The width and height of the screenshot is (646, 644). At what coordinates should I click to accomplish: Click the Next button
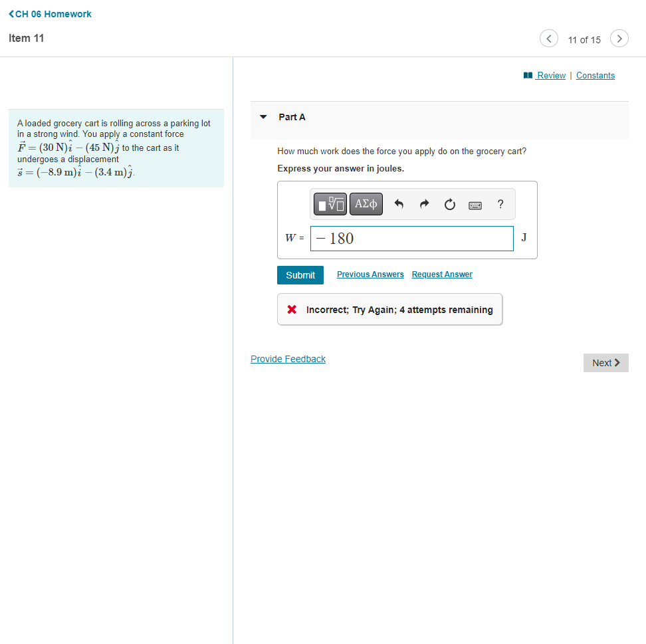(605, 362)
